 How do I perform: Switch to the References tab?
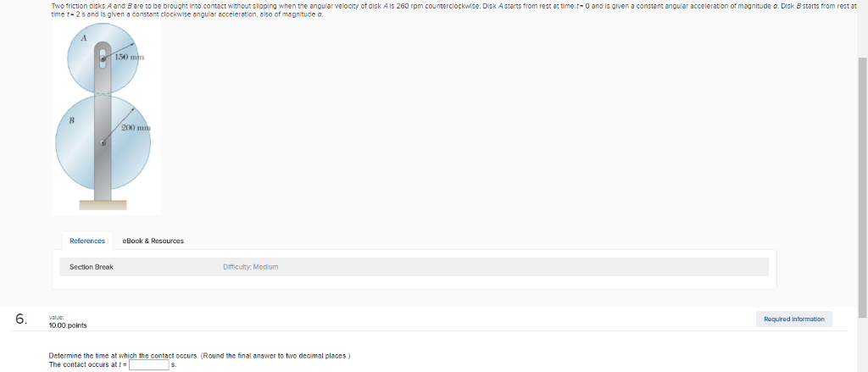(x=87, y=241)
